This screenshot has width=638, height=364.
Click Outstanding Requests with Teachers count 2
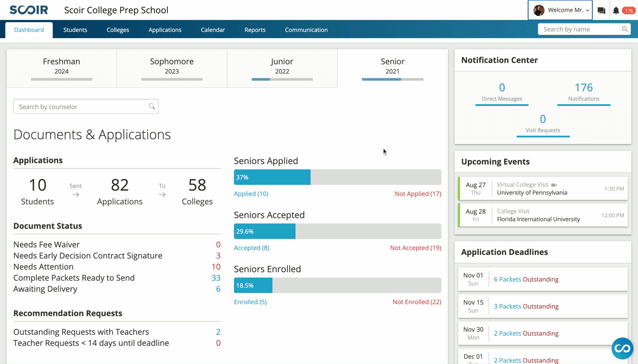pos(218,332)
